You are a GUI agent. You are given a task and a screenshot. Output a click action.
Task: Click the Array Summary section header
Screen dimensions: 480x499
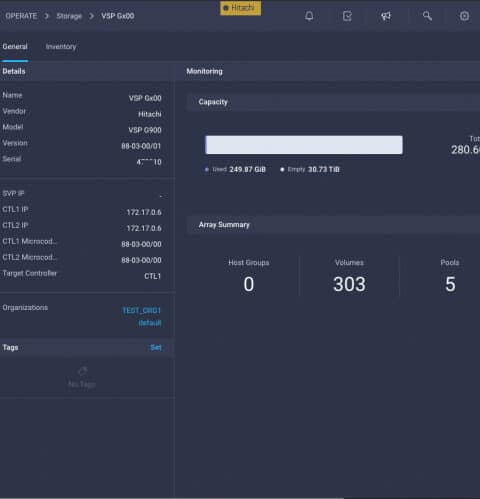(x=333, y=225)
